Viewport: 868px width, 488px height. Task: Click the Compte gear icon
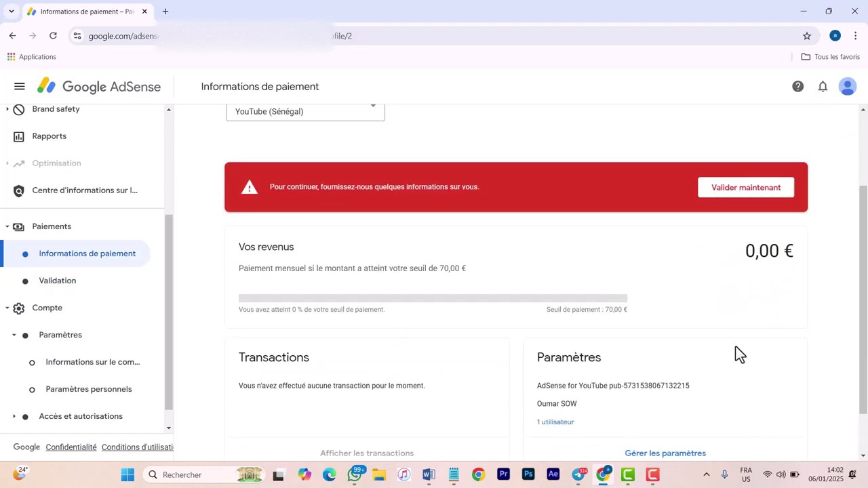pyautogui.click(x=19, y=308)
